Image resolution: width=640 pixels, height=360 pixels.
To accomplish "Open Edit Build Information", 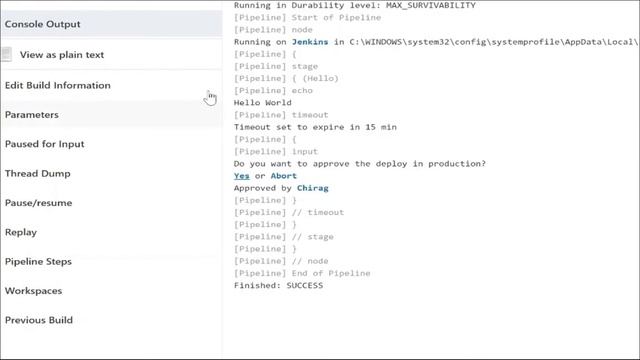I will pos(58,85).
